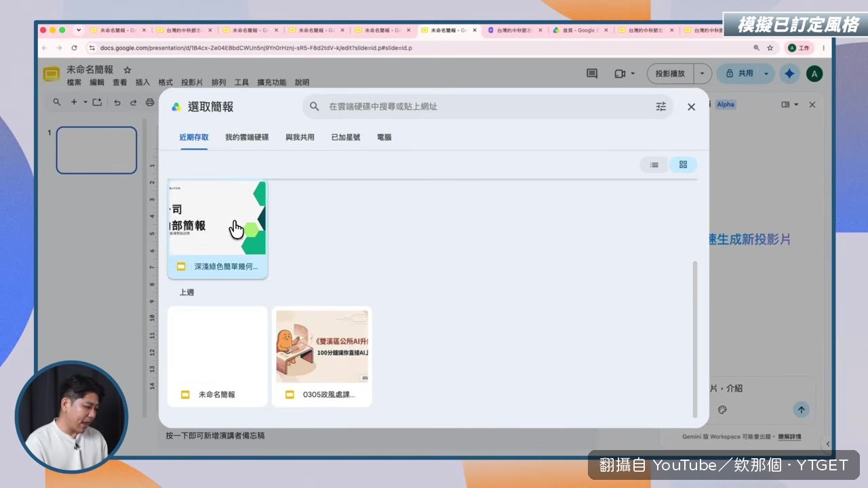Star the 未命名簡報 document
The height and width of the screenshot is (488, 868).
coord(127,70)
